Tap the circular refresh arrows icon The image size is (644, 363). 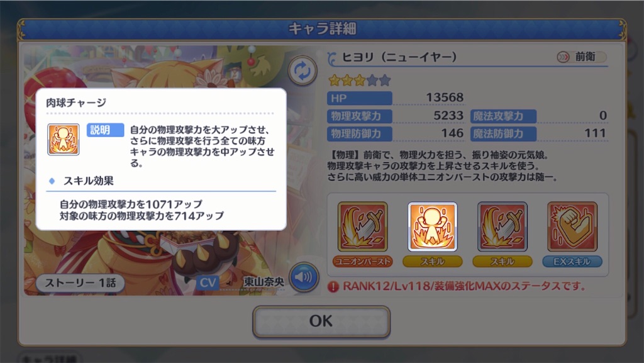click(303, 70)
